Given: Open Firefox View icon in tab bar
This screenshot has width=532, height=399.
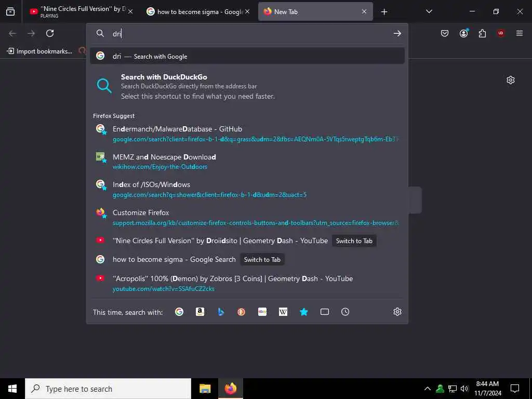Looking at the screenshot, I should point(10,11).
